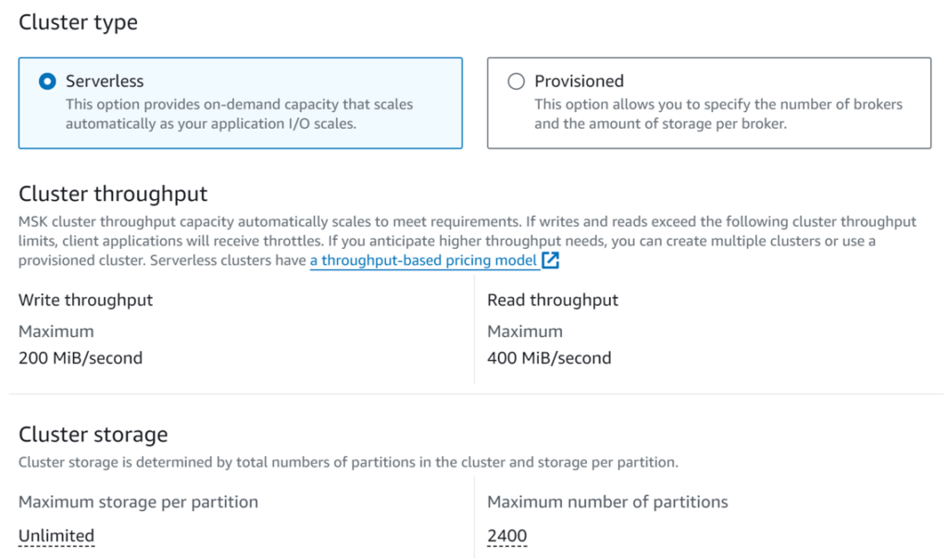Click the 200 MiB/second write maximum value
The height and width of the screenshot is (560, 948).
pos(81,358)
